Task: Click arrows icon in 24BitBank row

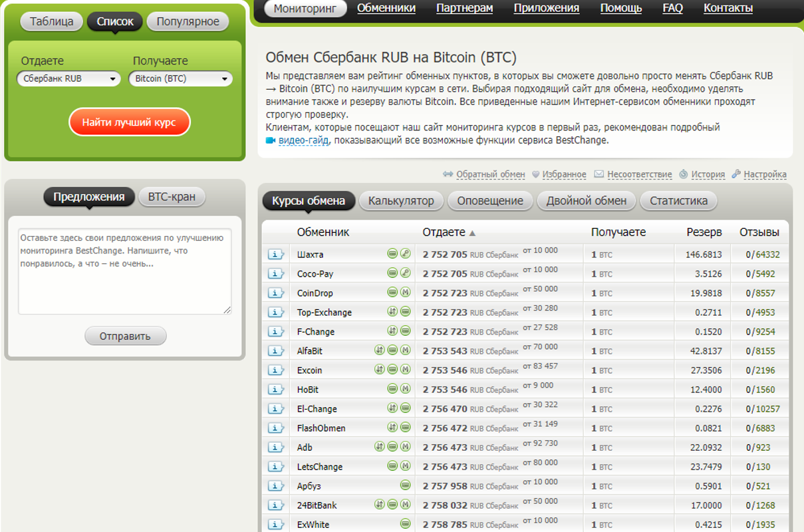Action: coord(379,504)
